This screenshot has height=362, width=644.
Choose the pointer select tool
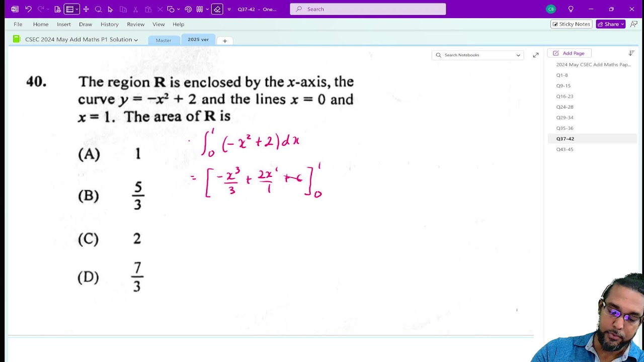(110, 9)
